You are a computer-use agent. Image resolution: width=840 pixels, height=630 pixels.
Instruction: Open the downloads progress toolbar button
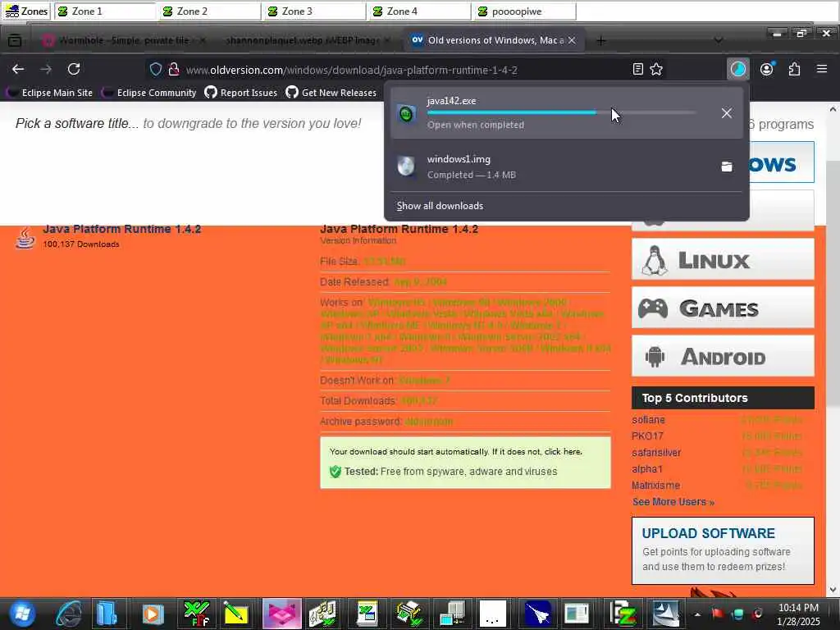click(738, 69)
